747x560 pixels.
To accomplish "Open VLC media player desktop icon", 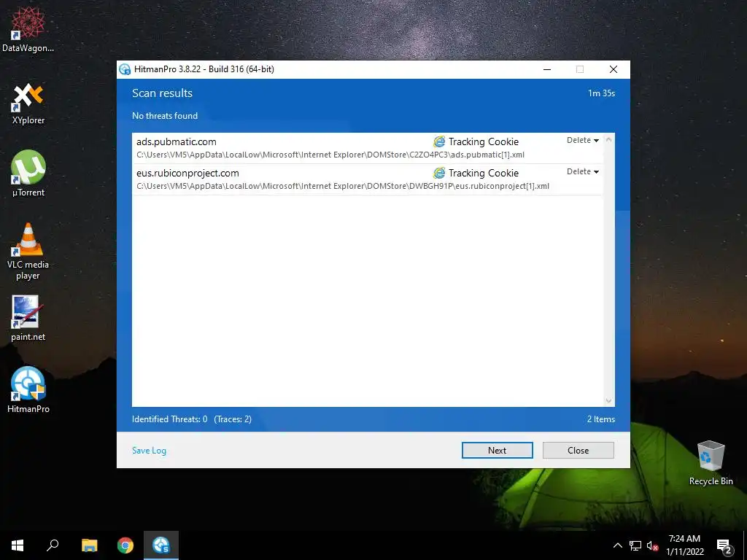I will (28, 252).
